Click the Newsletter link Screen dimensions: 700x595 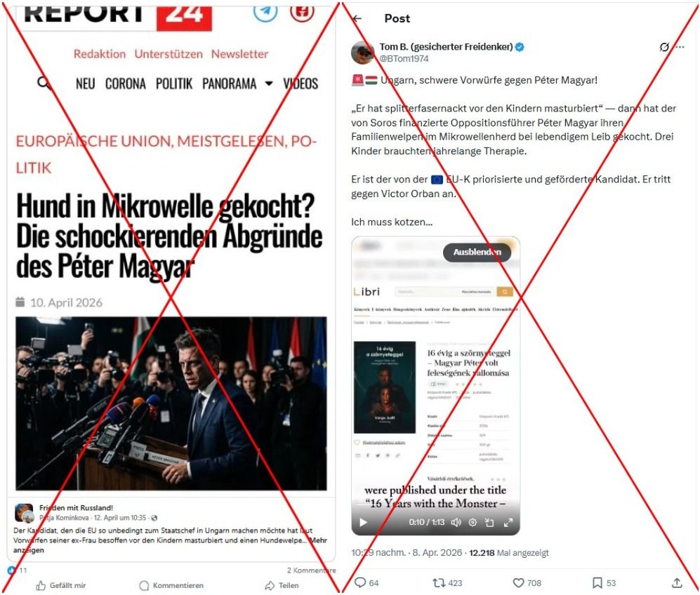coord(239,54)
